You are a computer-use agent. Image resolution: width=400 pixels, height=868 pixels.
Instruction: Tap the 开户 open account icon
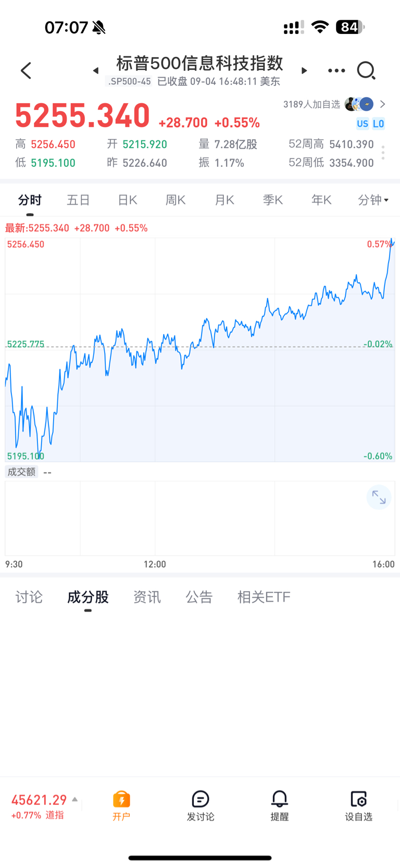(121, 805)
